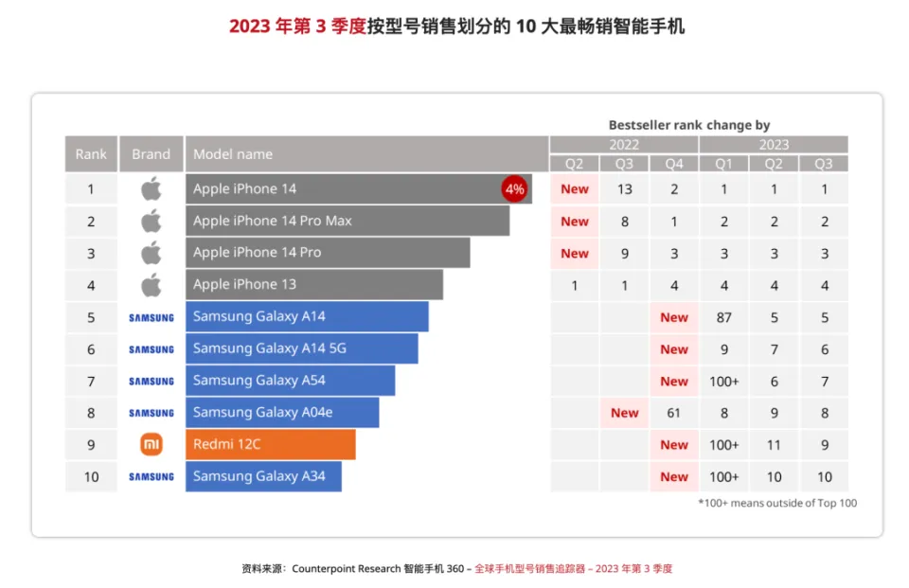
Task: Click the red 4% badge on the iPhone 14 bar
Action: pos(514,188)
